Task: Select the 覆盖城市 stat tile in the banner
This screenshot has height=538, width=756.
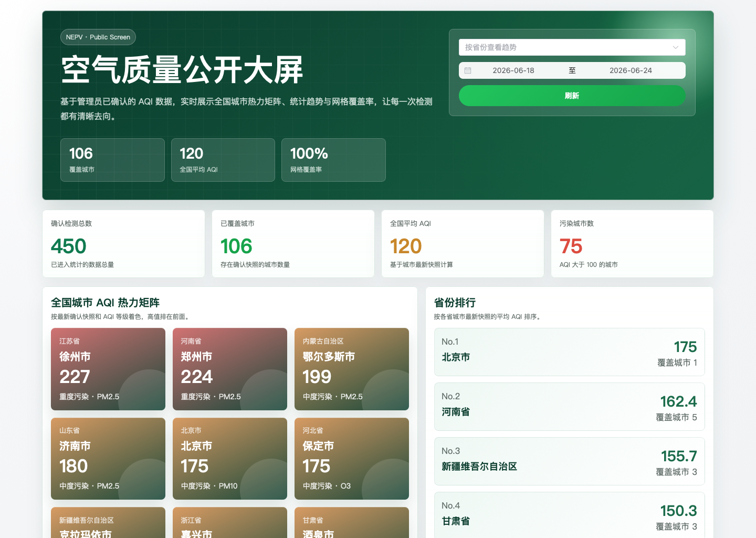Action: tap(112, 160)
